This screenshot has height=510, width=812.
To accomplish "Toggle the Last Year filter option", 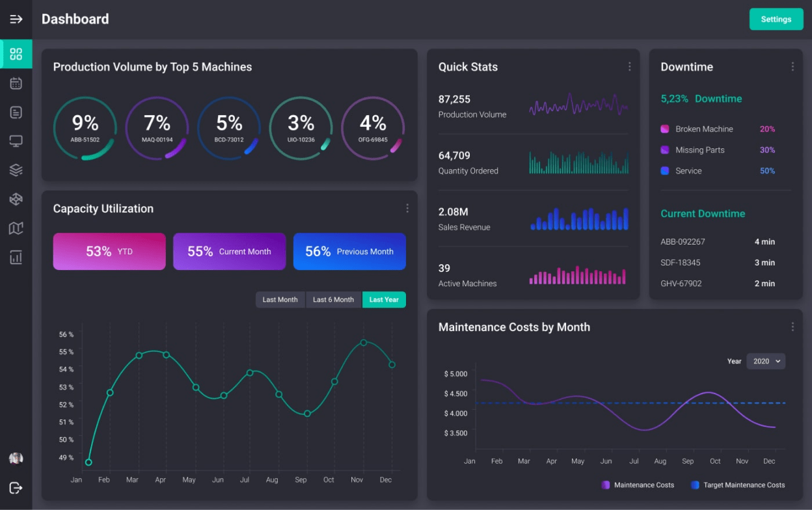I will (384, 299).
